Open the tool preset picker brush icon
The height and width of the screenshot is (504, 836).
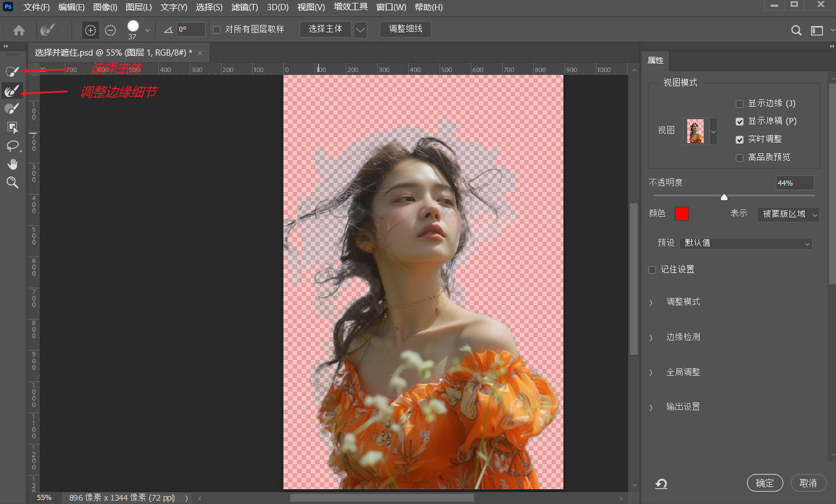click(47, 30)
